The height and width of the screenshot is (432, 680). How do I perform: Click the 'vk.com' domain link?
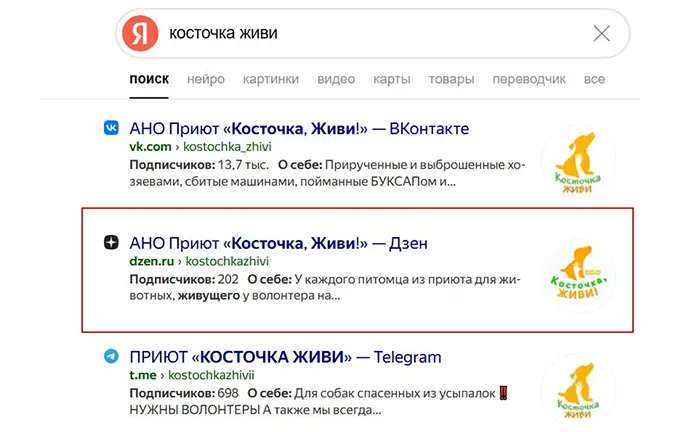150,147
